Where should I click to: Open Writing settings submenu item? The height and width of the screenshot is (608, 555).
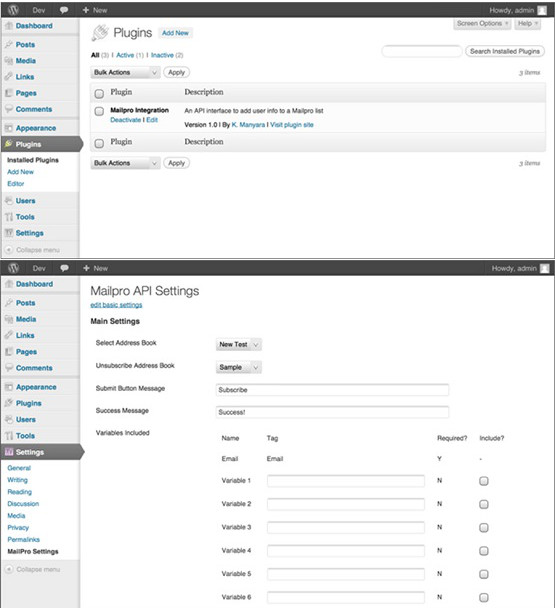[x=17, y=480]
